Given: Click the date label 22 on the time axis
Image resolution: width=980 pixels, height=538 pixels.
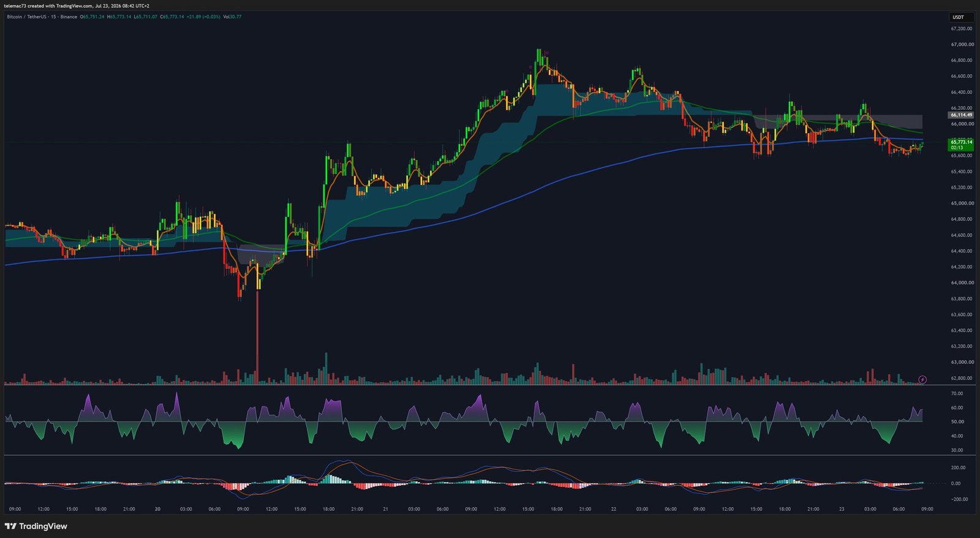Looking at the screenshot, I should [613, 509].
